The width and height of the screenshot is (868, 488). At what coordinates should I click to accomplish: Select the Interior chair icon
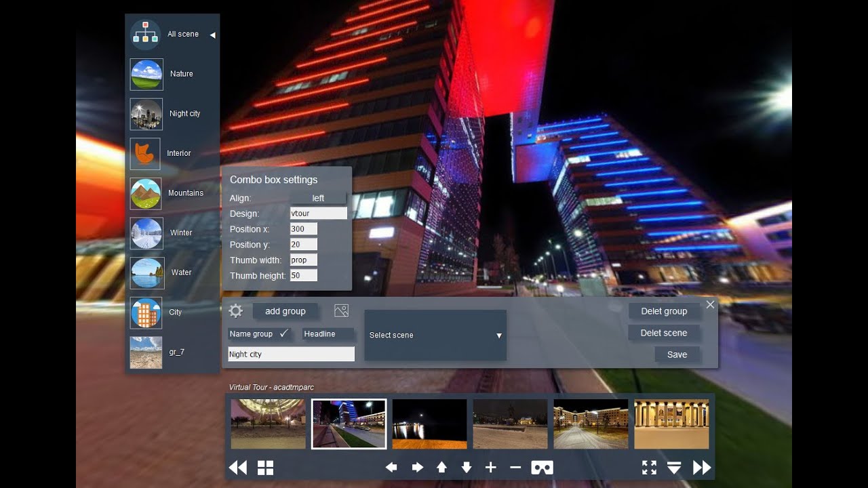click(145, 154)
